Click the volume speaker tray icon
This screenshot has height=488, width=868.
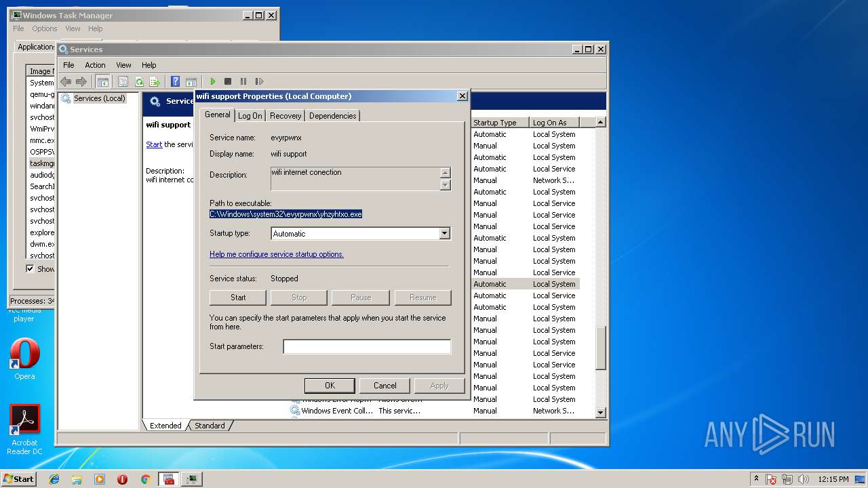tap(804, 479)
